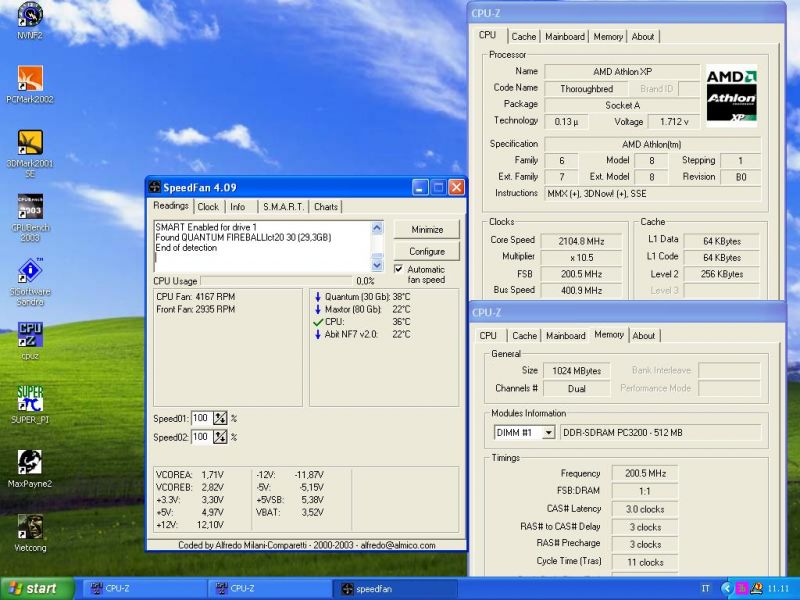Viewport: 800px width, 600px height.
Task: Select the Readings tab in SpeedFan
Action: (171, 206)
